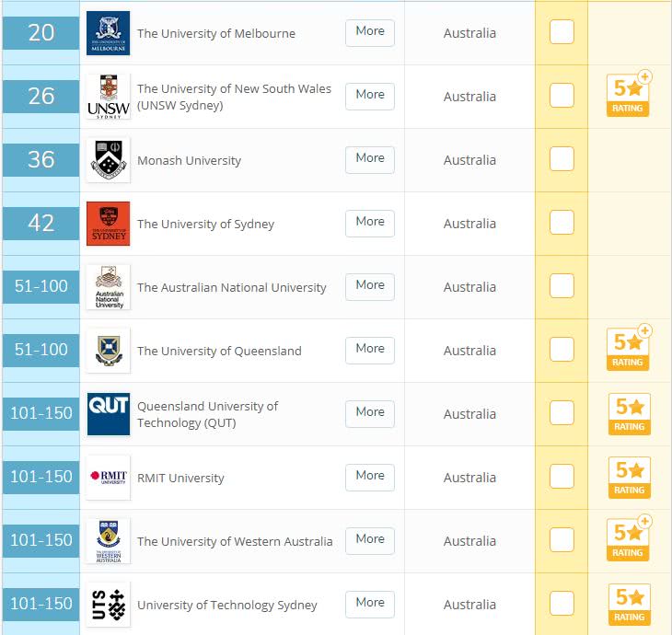Open More for The Australian National University

click(370, 286)
